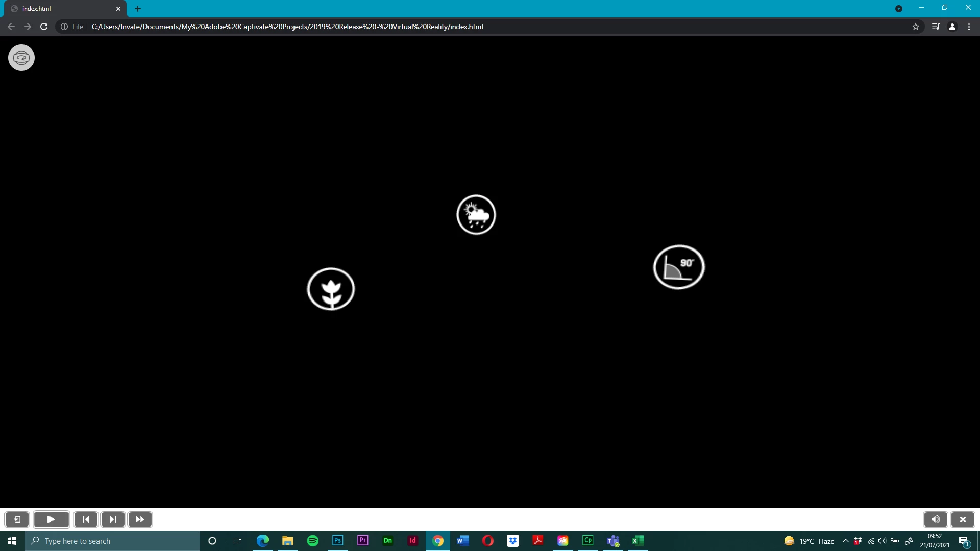Click the plant hotspot icon
Screen dimensions: 980x551
(x=331, y=289)
